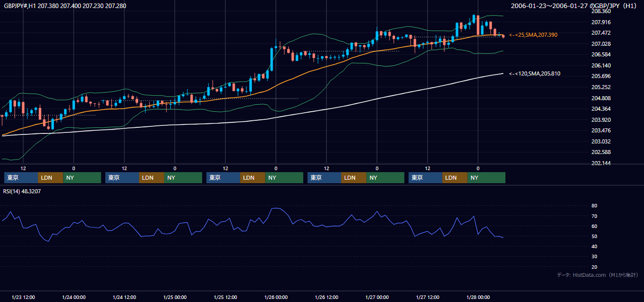The height and width of the screenshot is (302, 644).
Task: Select the NY session block for 1/27
Action: click(486, 178)
